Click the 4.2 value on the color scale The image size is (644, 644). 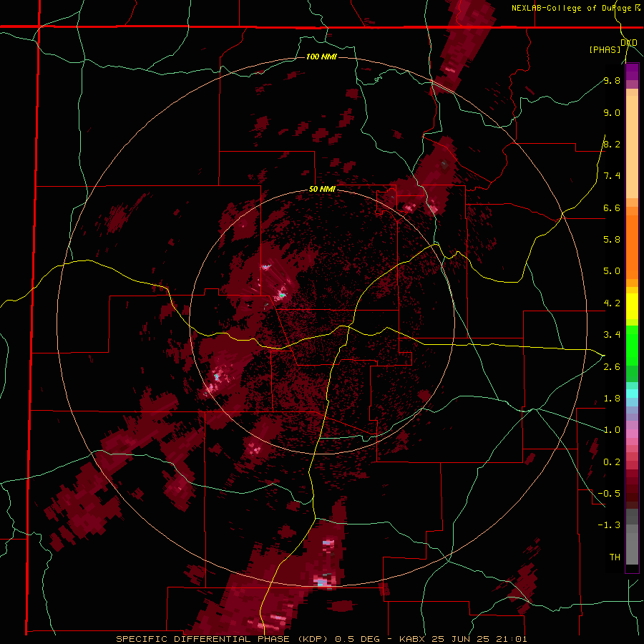(612, 303)
